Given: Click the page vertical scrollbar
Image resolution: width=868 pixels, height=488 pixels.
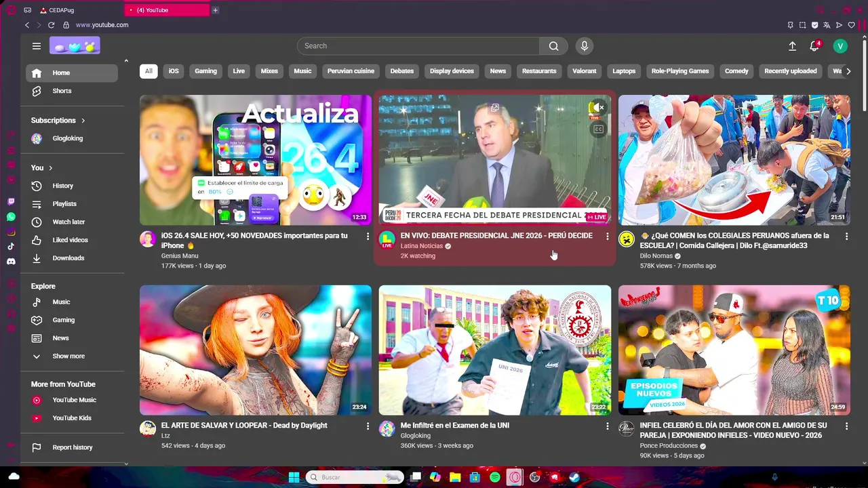Looking at the screenshot, I should coord(864,75).
